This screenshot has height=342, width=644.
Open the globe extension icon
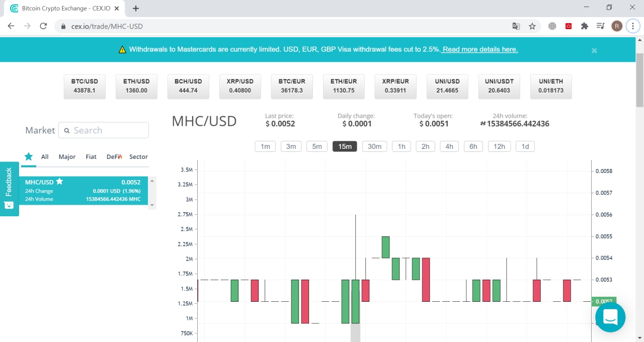click(552, 26)
